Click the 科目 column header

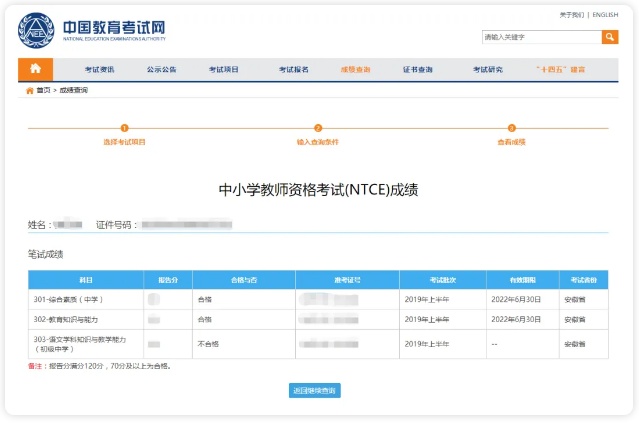pyautogui.click(x=86, y=280)
